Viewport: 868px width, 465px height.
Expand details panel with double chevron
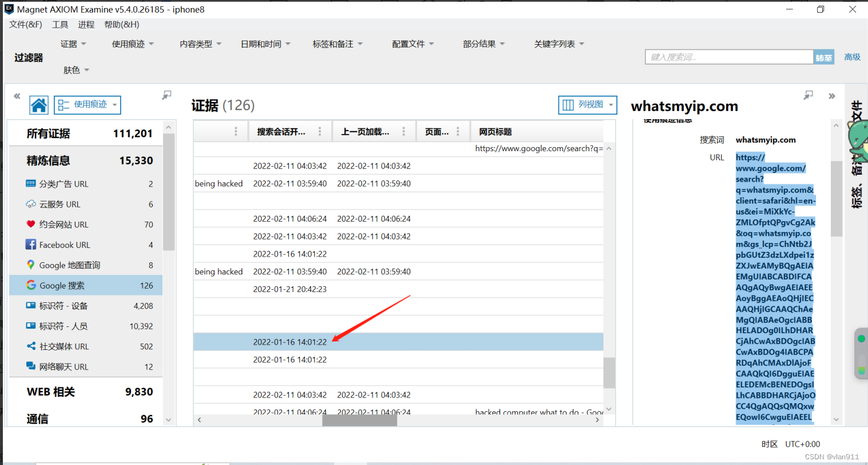832,96
